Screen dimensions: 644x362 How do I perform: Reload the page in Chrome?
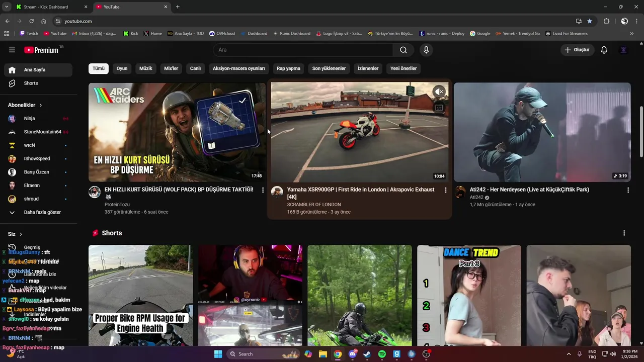(31, 21)
